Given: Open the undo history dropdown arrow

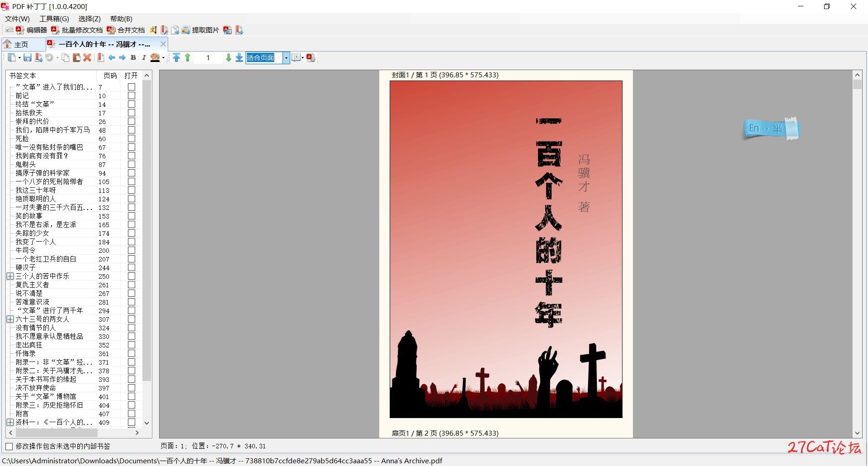Looking at the screenshot, I should 57,57.
